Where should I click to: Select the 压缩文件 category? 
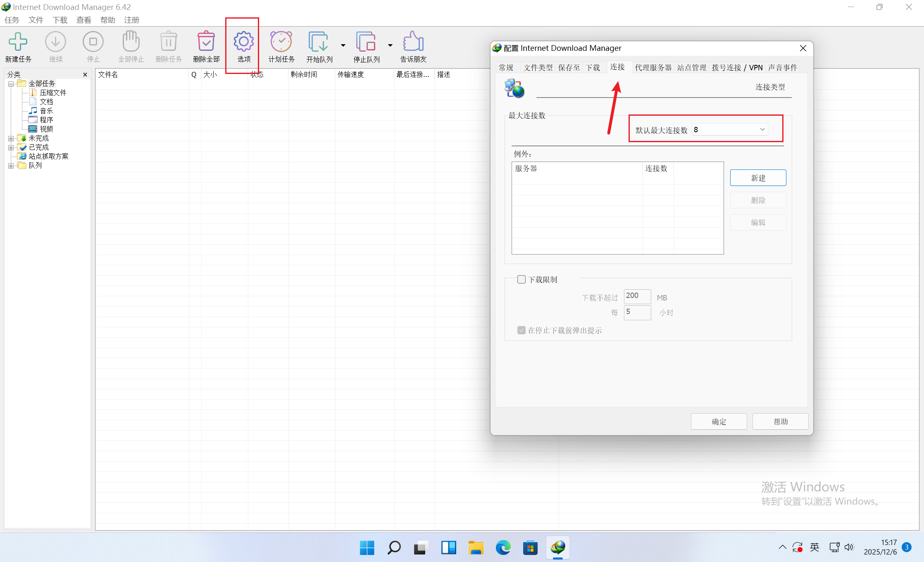point(53,93)
